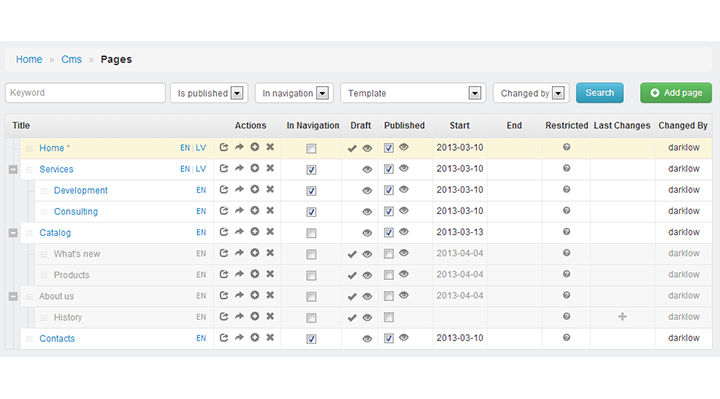Collapse the Catalog tree node
The image size is (720, 399).
click(x=13, y=233)
